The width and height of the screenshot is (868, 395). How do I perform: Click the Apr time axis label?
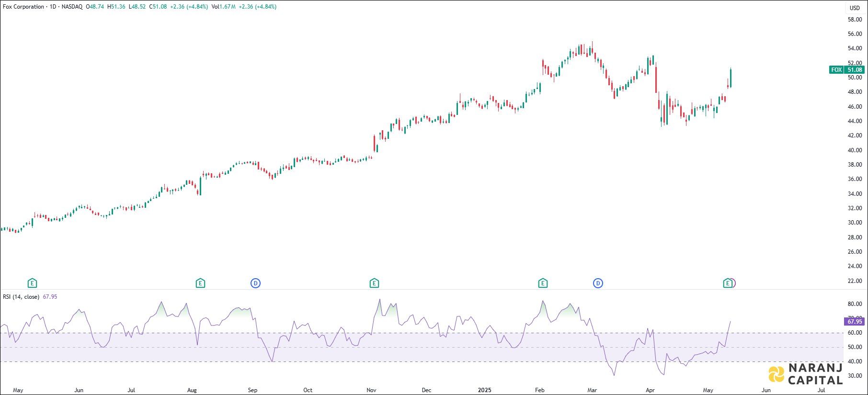pos(650,390)
